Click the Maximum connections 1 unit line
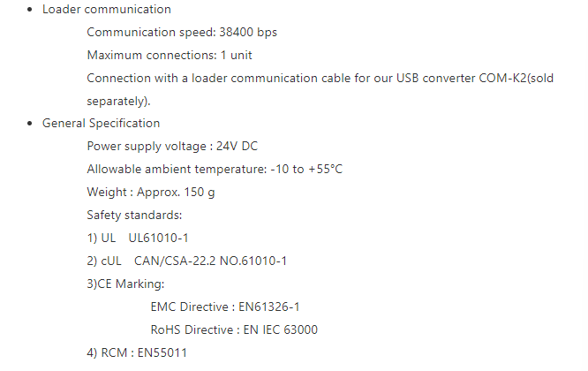 [170, 55]
